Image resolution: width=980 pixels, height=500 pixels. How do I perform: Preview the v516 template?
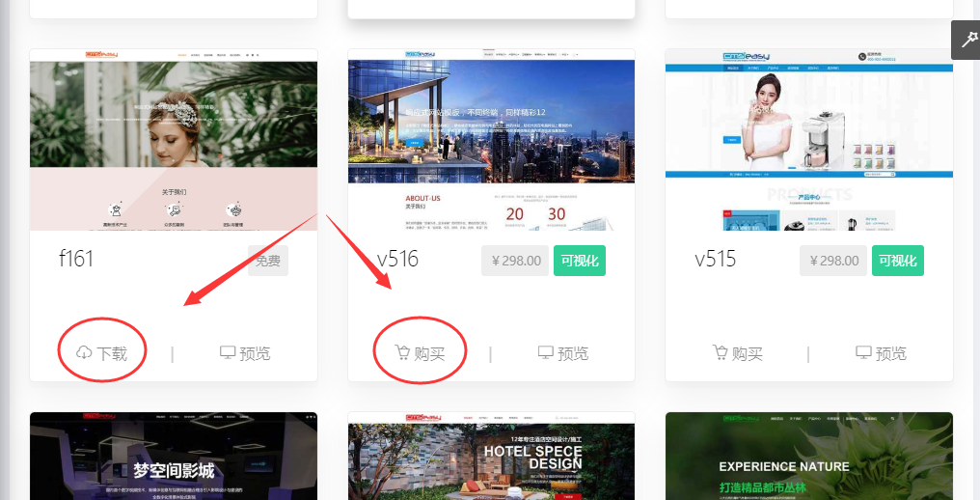pyautogui.click(x=563, y=353)
